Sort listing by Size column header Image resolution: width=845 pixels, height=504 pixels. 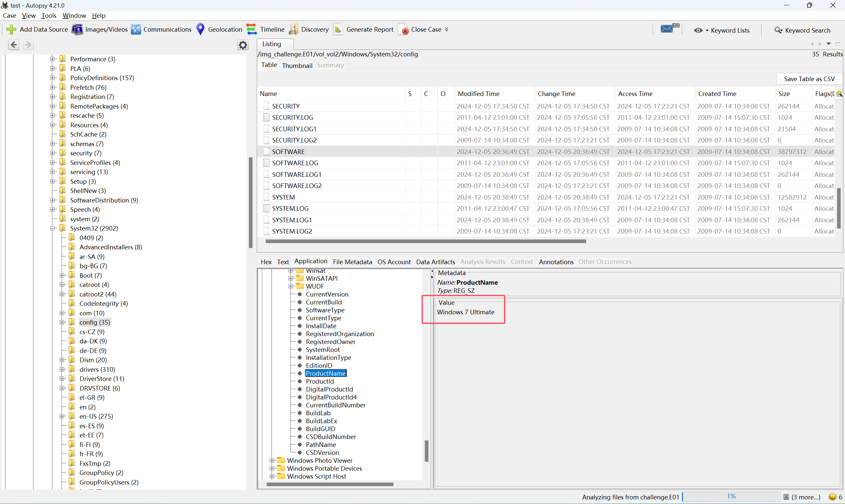794,94
